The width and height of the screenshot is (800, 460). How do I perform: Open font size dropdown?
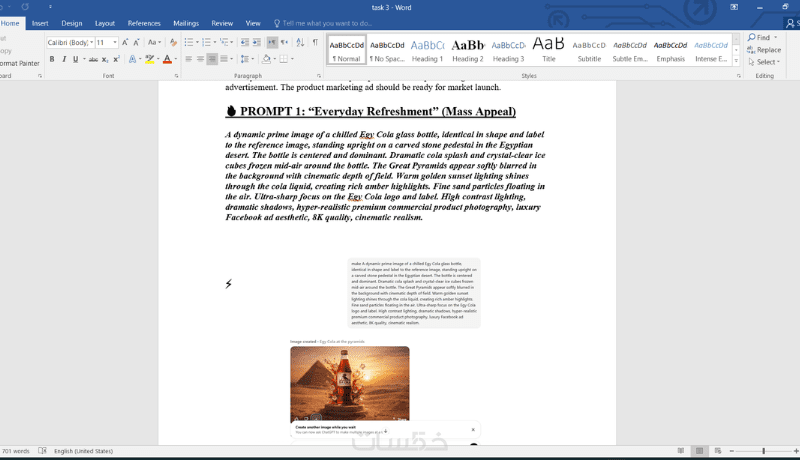[x=115, y=42]
